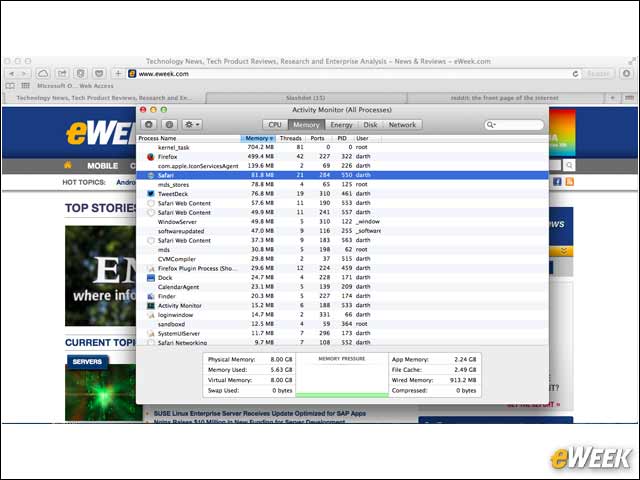Click the Firefox Plugin Process icon
The height and width of the screenshot is (480, 640).
pos(151,269)
